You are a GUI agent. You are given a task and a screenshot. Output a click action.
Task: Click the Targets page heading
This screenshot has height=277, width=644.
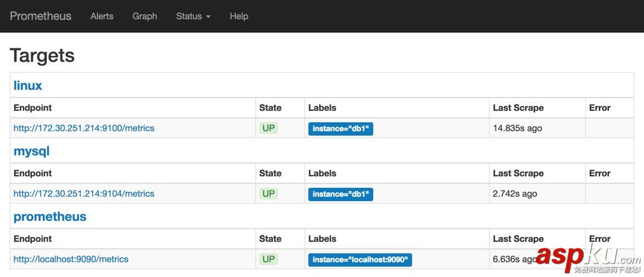coord(42,55)
